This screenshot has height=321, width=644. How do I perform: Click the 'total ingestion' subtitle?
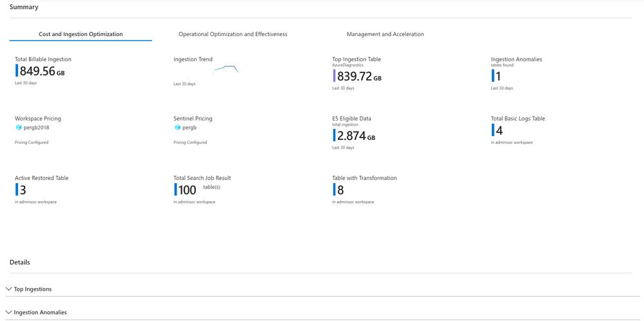coord(346,124)
